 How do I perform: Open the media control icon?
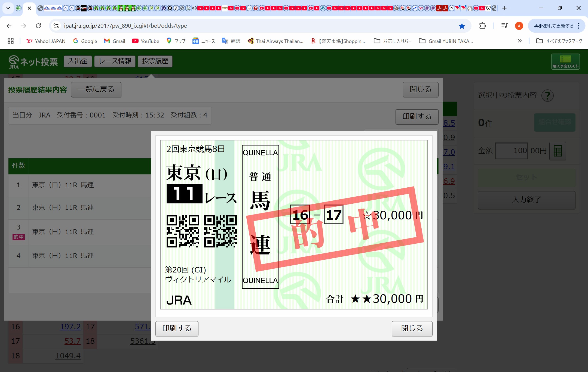(504, 26)
